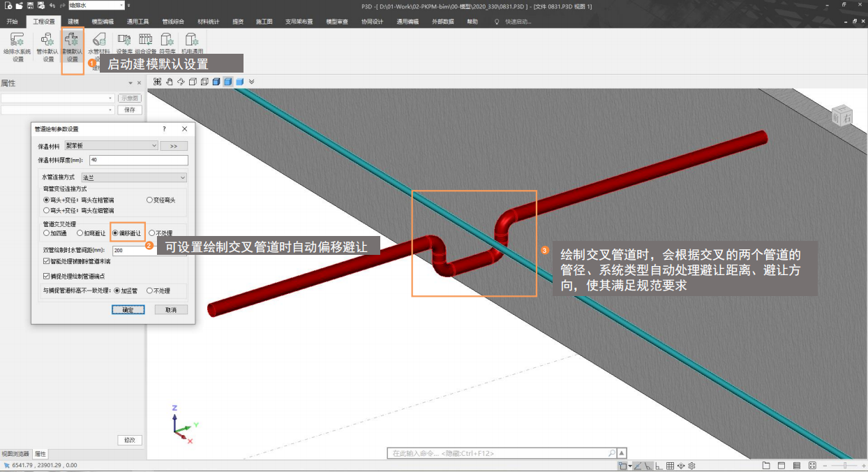Open the 材料统计 ribbon tab
This screenshot has height=472, width=868.
pyautogui.click(x=208, y=22)
